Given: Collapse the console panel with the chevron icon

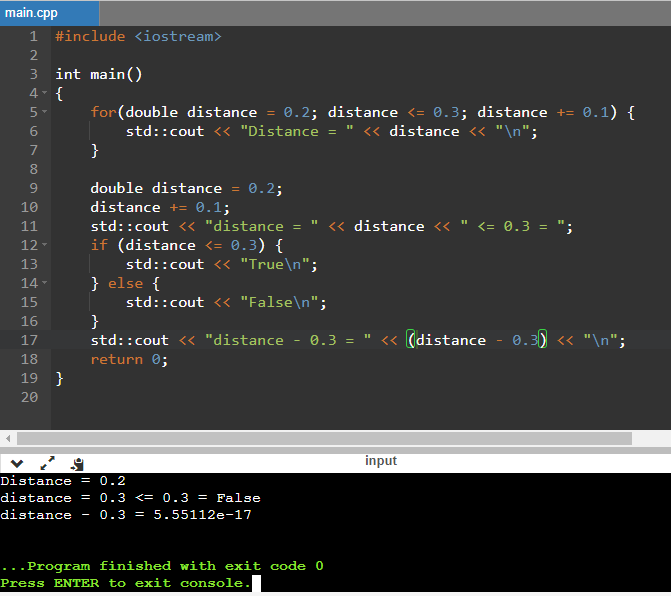Looking at the screenshot, I should click(17, 463).
